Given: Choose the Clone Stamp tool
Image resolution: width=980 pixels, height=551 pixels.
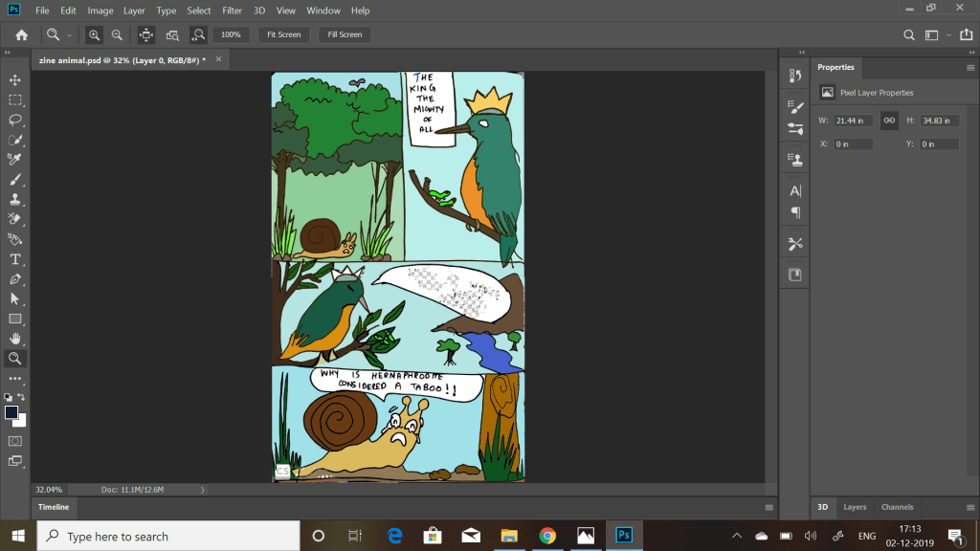Looking at the screenshot, I should [15, 200].
